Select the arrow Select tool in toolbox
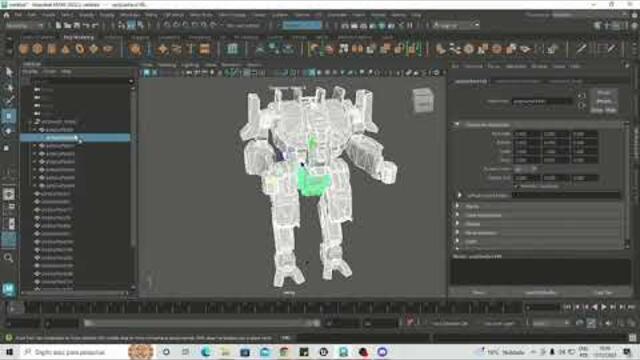 (9, 72)
